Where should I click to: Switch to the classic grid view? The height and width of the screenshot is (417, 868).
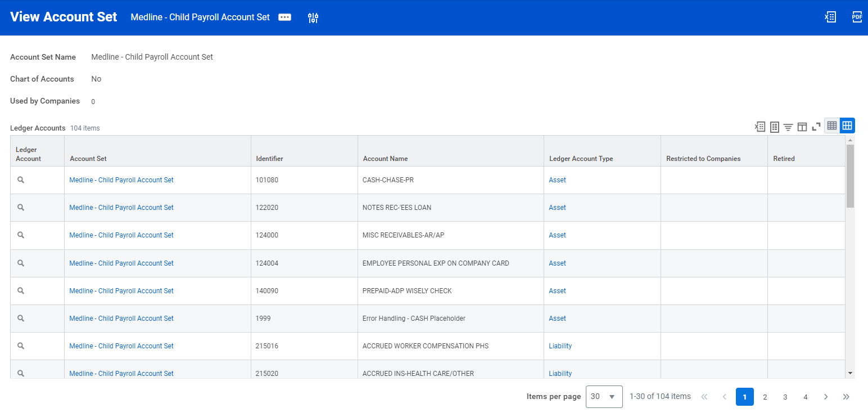[x=831, y=125]
